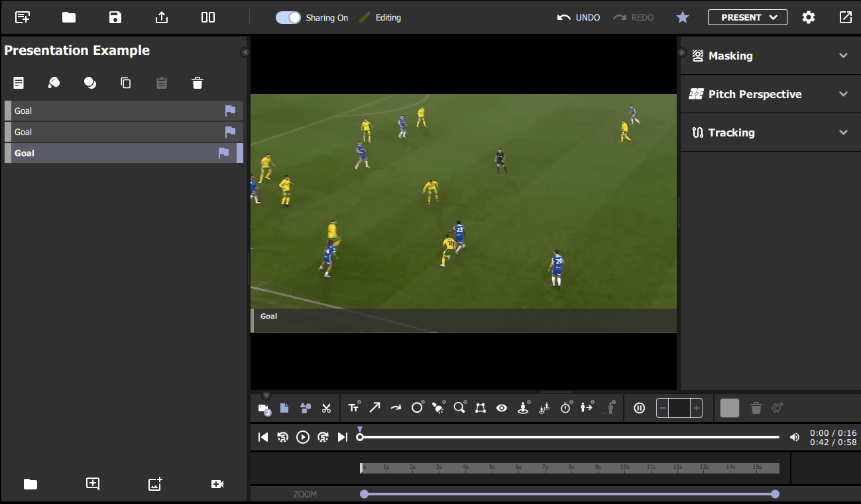Click the blank page icon in the tools bar
861x504 pixels.
click(284, 408)
